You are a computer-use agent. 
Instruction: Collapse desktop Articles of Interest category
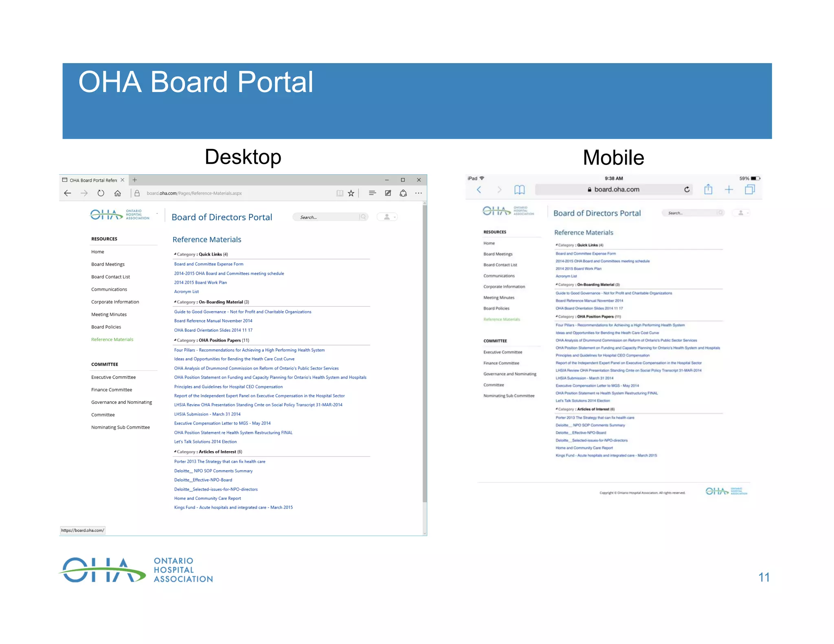pos(175,451)
